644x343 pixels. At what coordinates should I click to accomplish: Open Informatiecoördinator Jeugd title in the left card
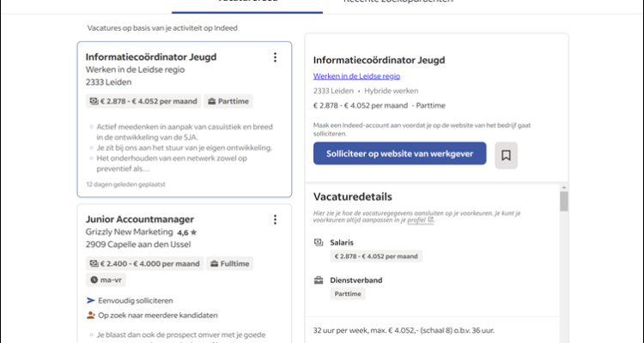point(151,57)
